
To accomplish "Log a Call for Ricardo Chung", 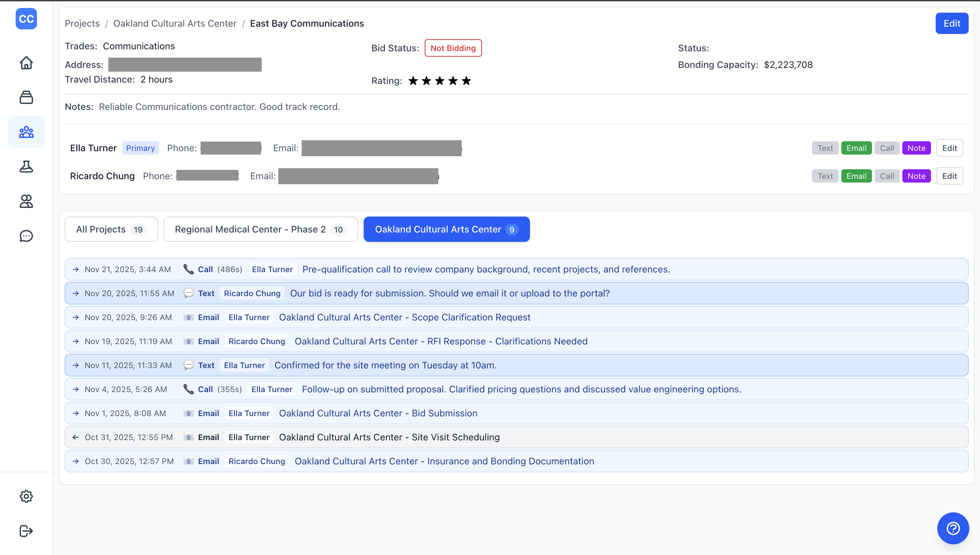I will click(887, 176).
